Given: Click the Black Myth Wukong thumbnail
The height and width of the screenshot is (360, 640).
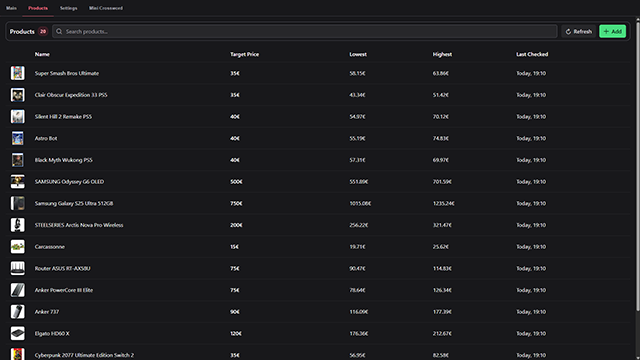Looking at the screenshot, I should point(18,160).
